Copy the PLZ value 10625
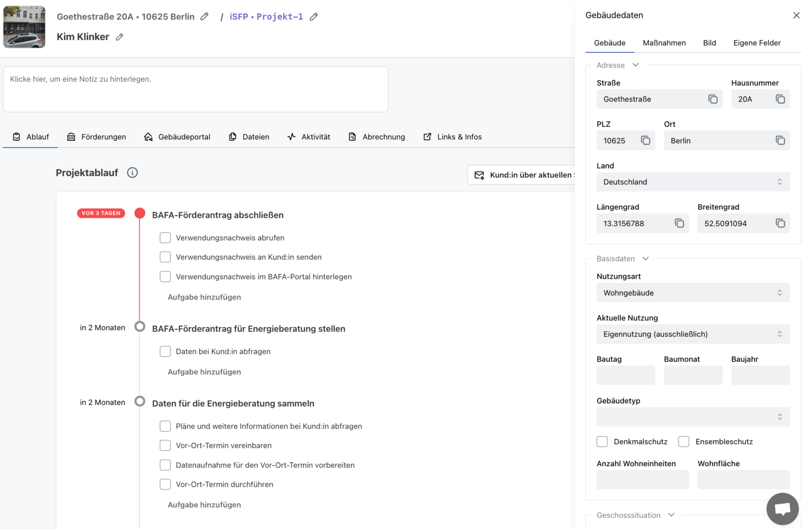This screenshot has height=529, width=812. coord(645,141)
